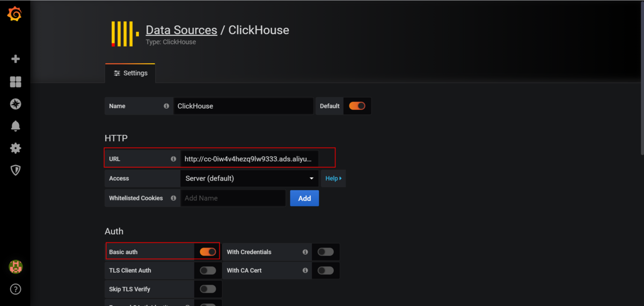This screenshot has height=306, width=644.
Task: Click the Add cookie button
Action: click(304, 198)
